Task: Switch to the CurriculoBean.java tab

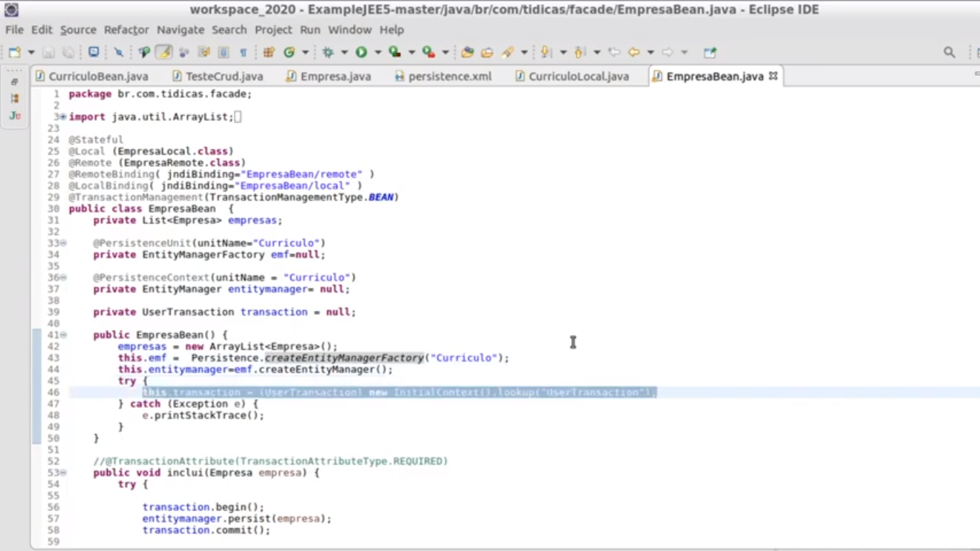Action: click(92, 76)
